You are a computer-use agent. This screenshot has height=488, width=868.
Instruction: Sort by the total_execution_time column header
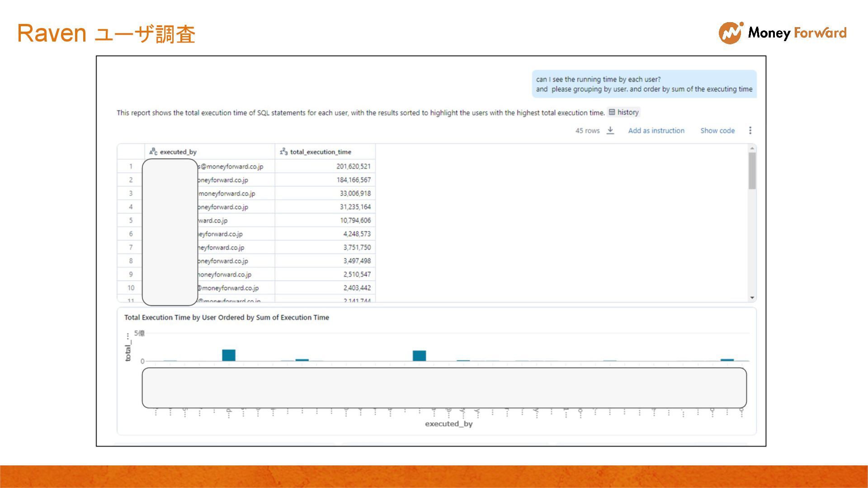pyautogui.click(x=320, y=152)
